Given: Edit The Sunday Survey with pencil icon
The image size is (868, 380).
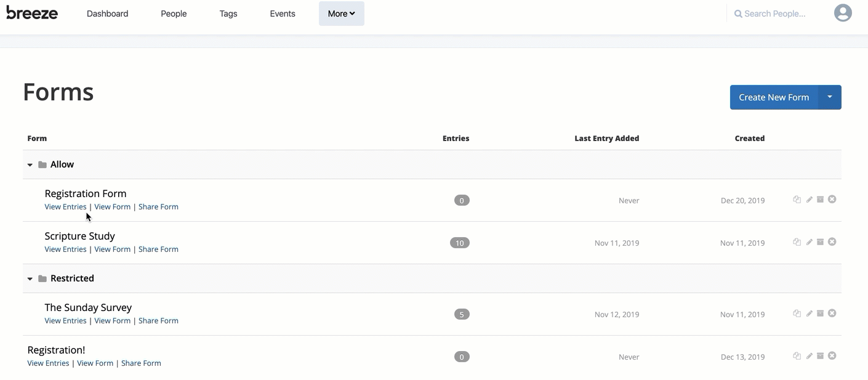Looking at the screenshot, I should (x=809, y=313).
